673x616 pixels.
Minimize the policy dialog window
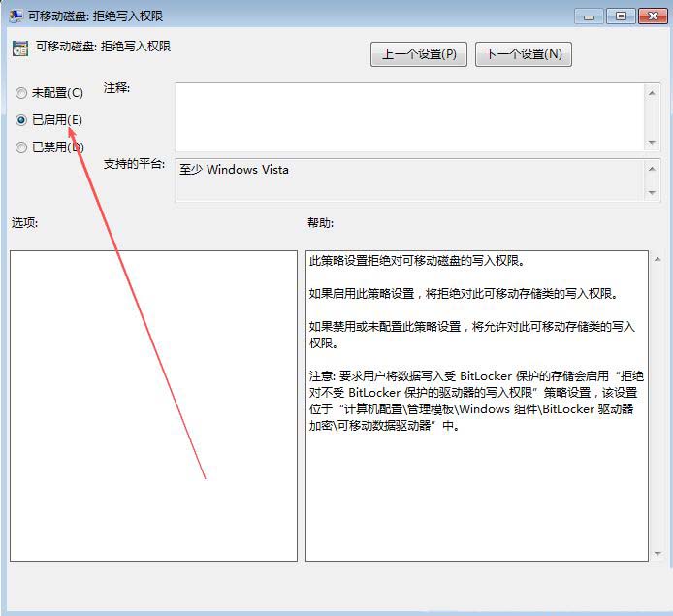coord(589,16)
